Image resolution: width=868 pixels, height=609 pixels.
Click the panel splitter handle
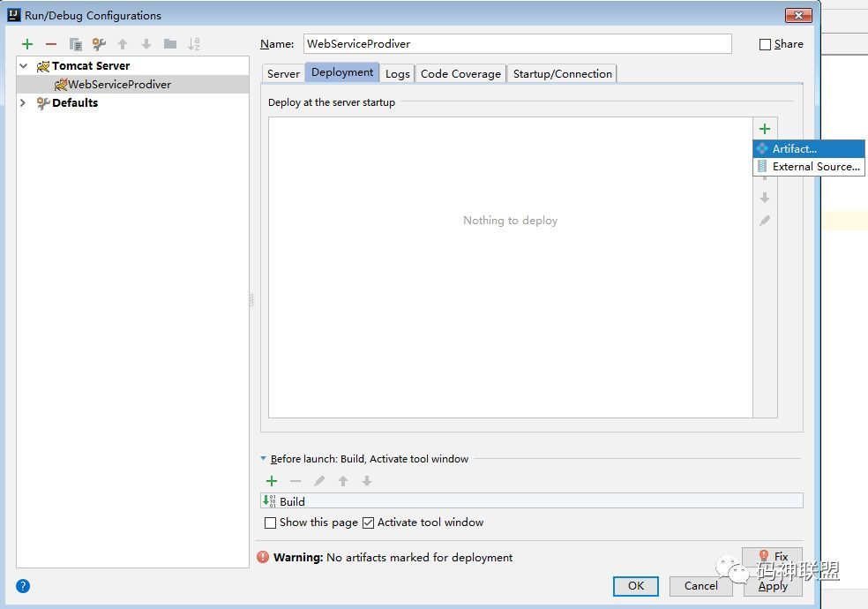point(251,299)
